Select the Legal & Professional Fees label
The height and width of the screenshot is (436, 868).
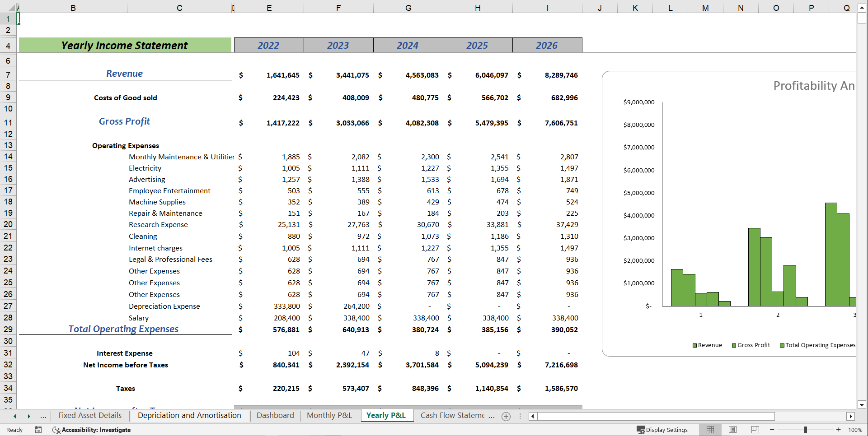tap(170, 259)
